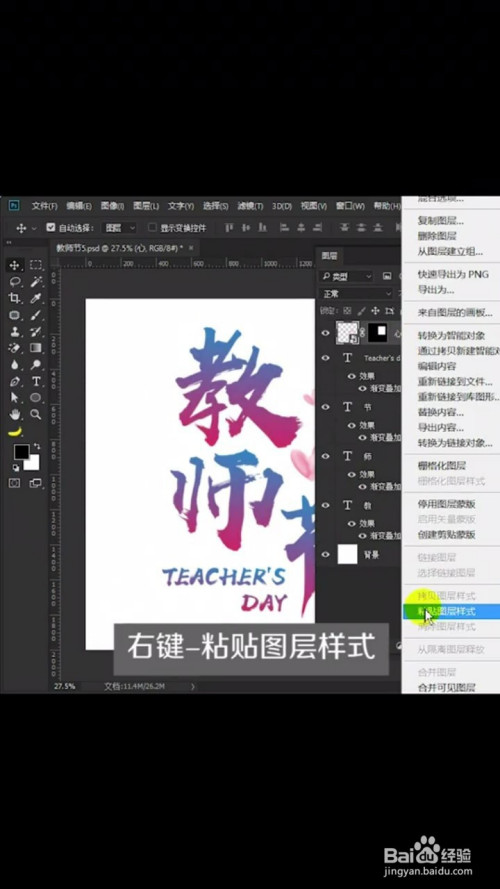500x889 pixels.
Task: Choose 转换为智能对象 in context menu
Action: (x=451, y=336)
